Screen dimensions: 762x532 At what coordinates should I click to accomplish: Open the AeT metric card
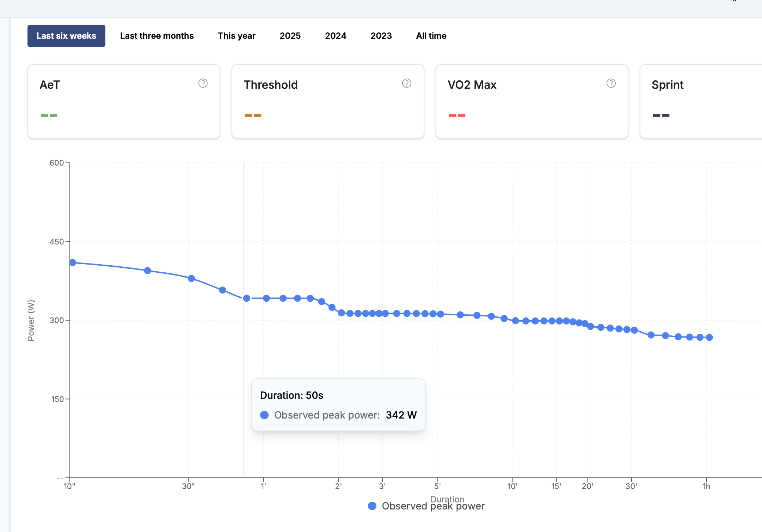(x=124, y=101)
